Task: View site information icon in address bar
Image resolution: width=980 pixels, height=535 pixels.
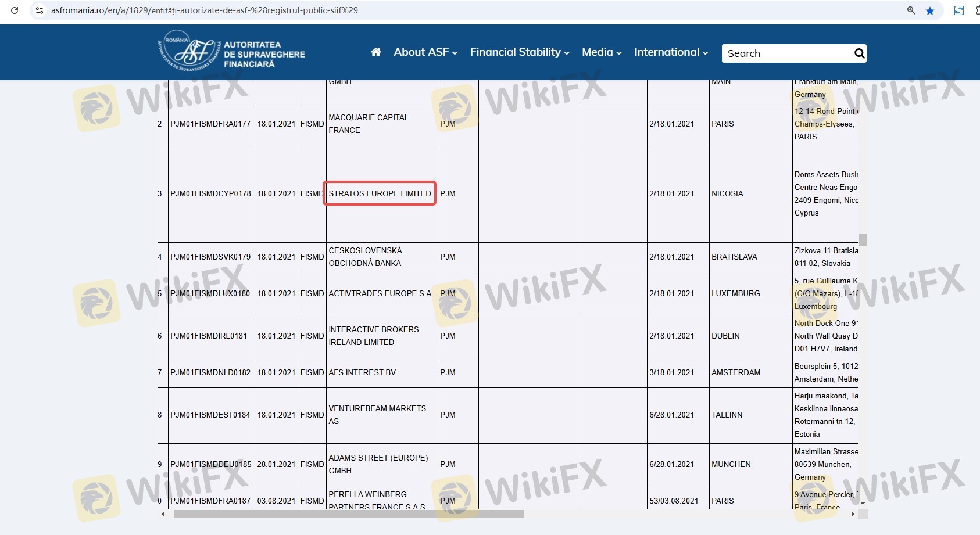Action: click(40, 10)
